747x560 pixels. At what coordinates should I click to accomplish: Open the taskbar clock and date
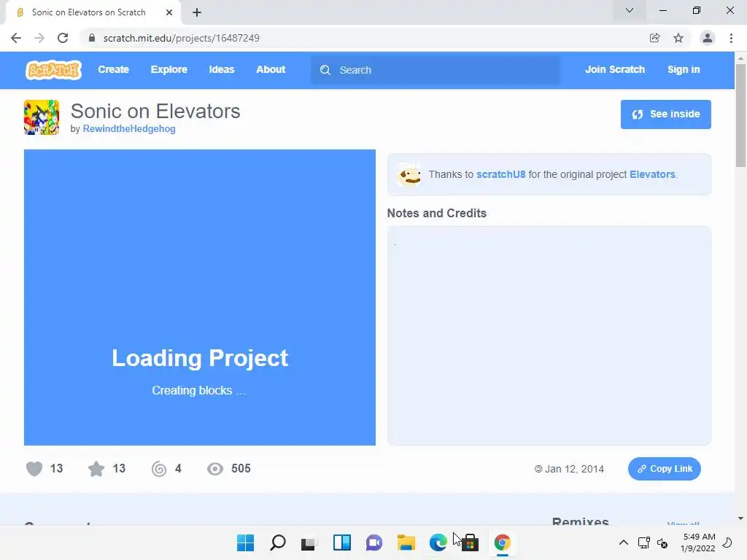tap(698, 542)
